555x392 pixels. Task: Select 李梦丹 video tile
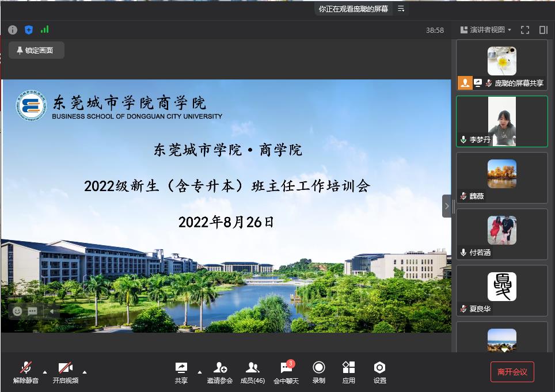point(502,121)
